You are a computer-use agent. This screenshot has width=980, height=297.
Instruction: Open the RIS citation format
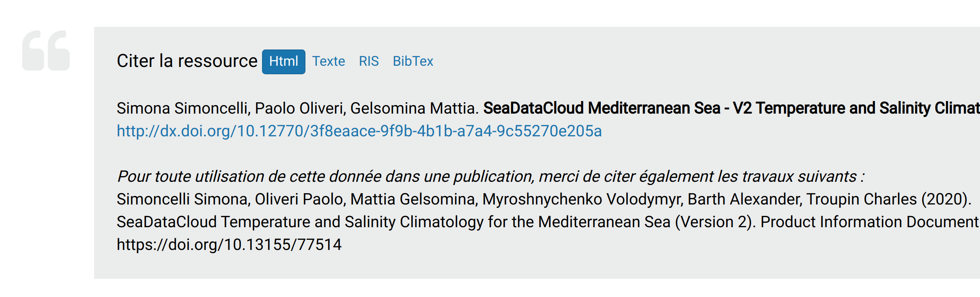point(369,61)
